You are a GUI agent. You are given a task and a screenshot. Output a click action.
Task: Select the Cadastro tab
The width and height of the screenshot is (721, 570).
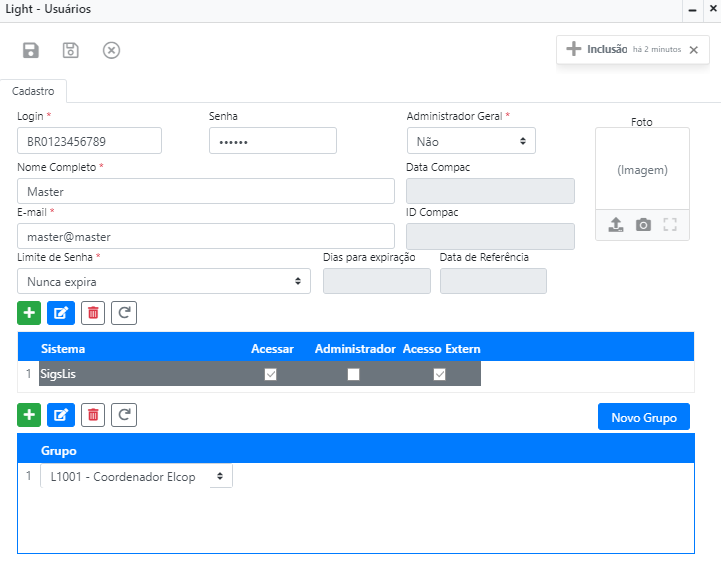pos(33,91)
